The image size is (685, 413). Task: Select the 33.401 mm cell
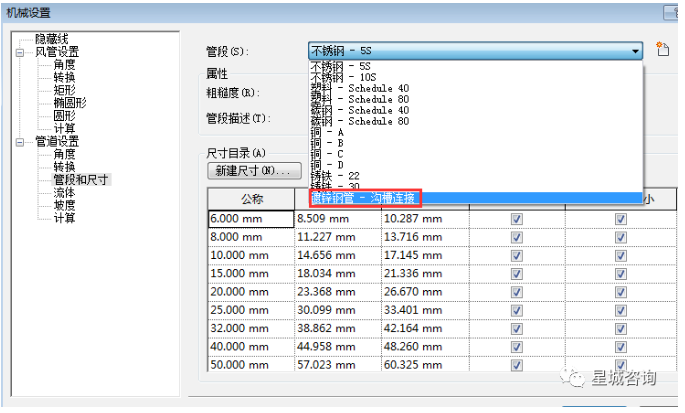click(426, 310)
